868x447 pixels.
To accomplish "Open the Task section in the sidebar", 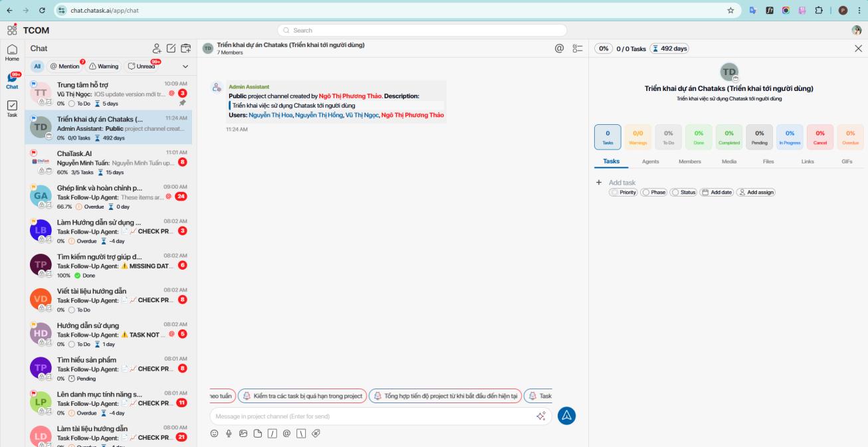I will pos(12,109).
